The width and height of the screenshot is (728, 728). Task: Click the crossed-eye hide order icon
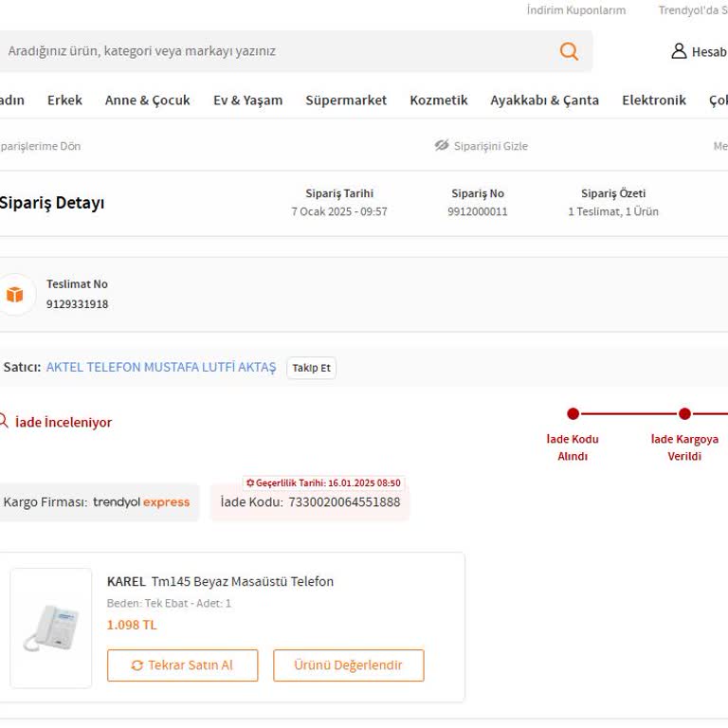click(x=442, y=146)
